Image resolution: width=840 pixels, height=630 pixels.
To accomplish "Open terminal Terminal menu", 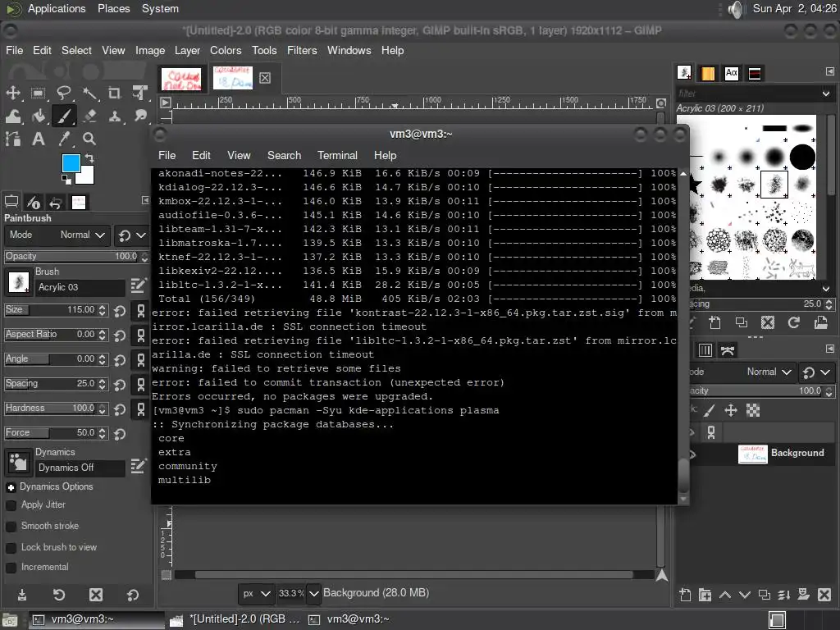I will 337,155.
